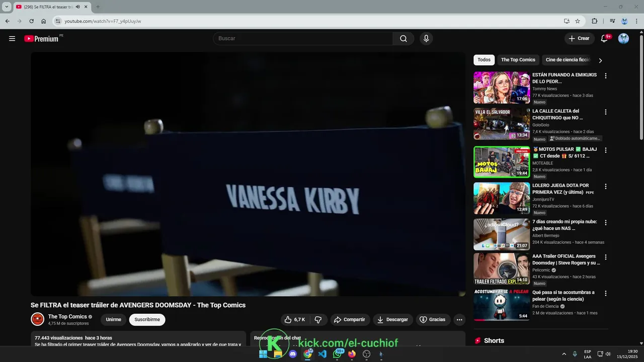Open Chrome three-dot menu
This screenshot has height=362, width=644.
coord(637,21)
